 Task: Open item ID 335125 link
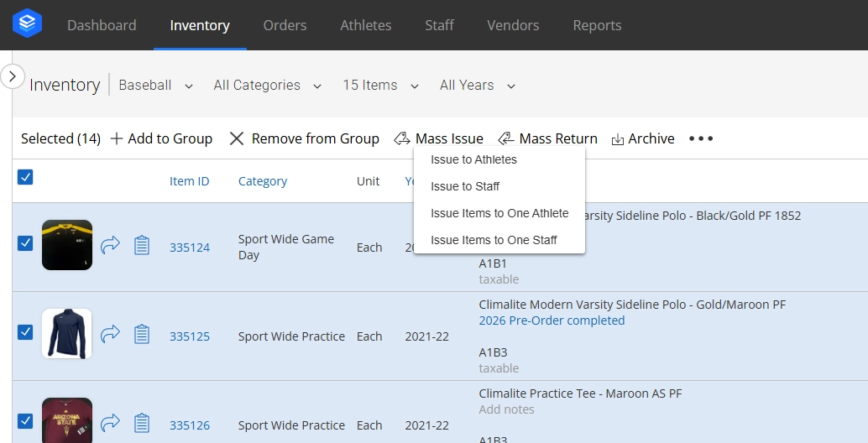click(190, 336)
